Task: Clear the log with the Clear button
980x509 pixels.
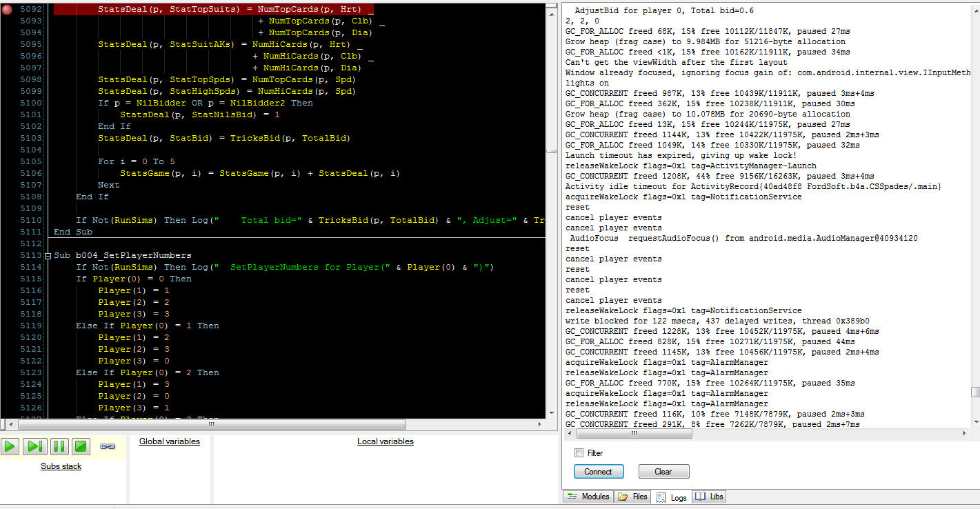Action: click(x=663, y=472)
